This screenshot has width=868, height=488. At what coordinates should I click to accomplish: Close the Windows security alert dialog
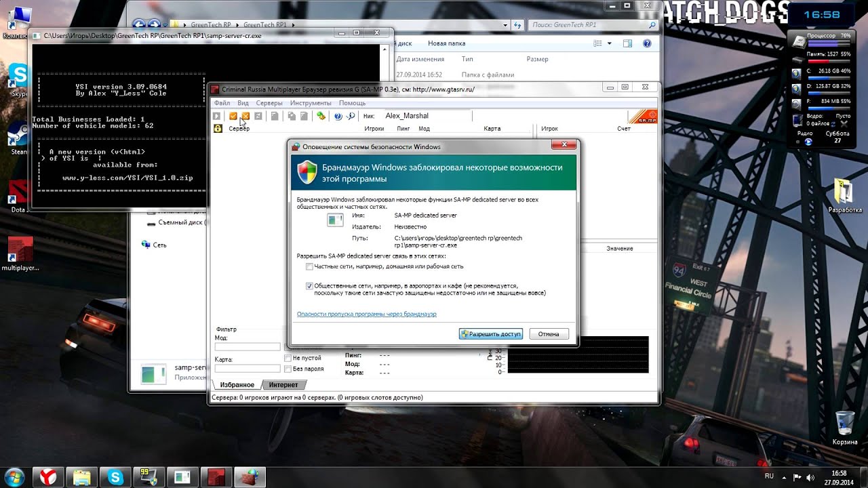coord(564,145)
